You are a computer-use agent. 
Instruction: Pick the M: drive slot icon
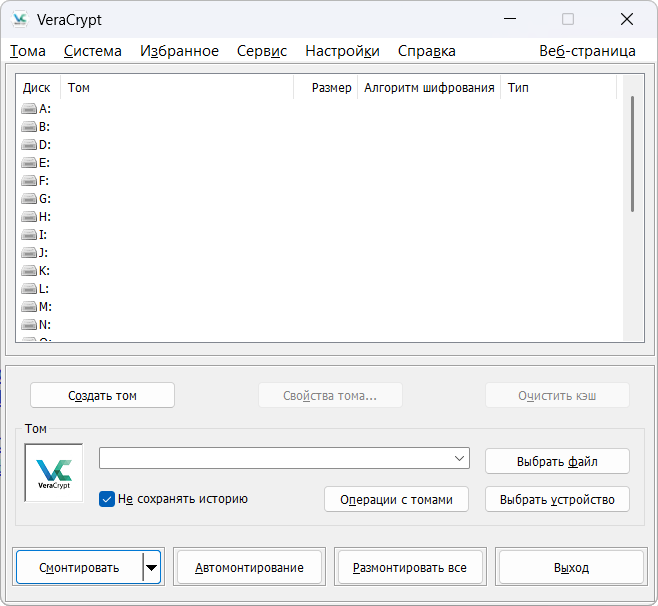pyautogui.click(x=29, y=307)
